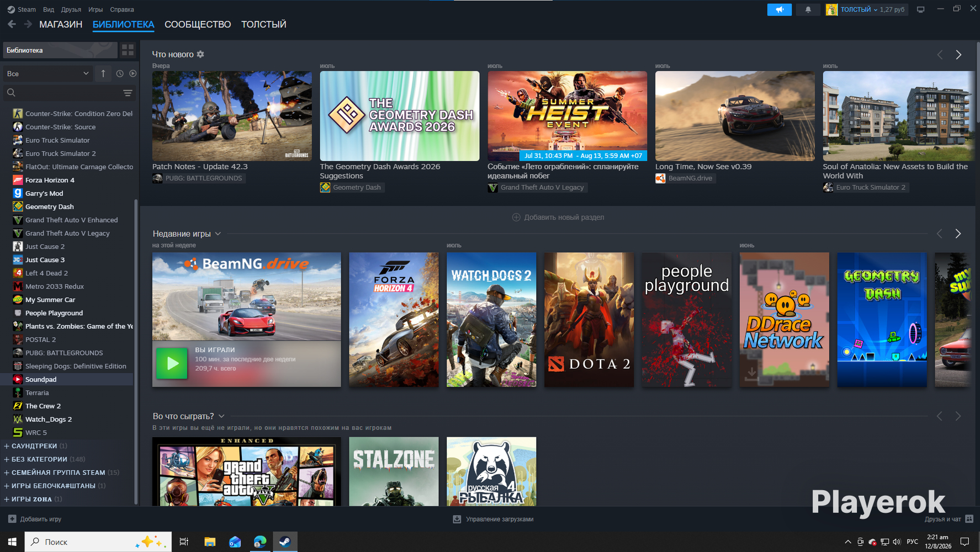Click Добавить новый раздел
The image size is (980, 552).
[558, 217]
